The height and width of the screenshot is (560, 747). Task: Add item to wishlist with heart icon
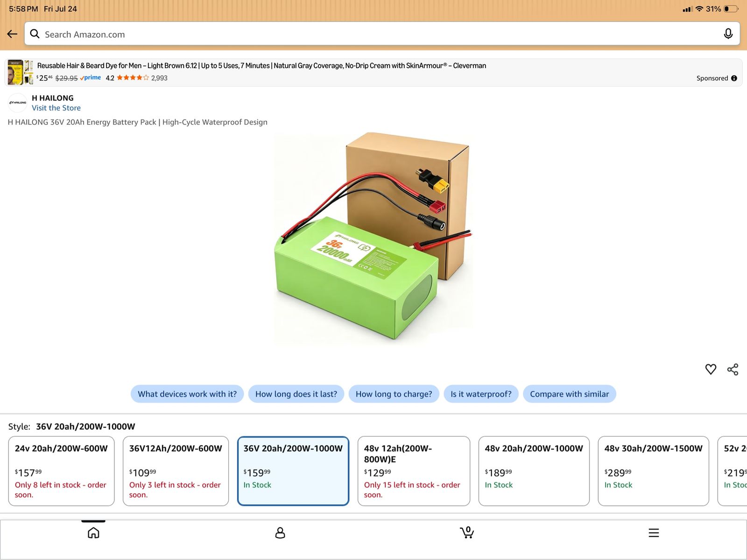(711, 370)
